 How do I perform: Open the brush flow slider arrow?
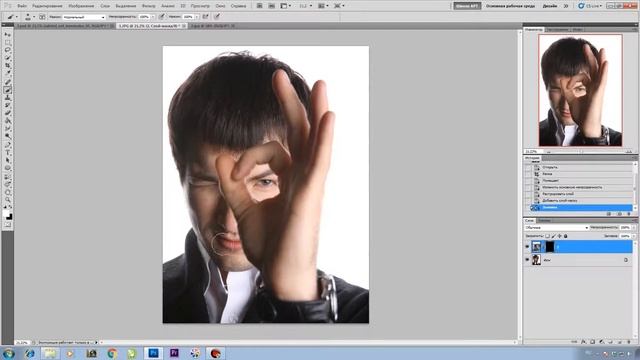(197, 17)
